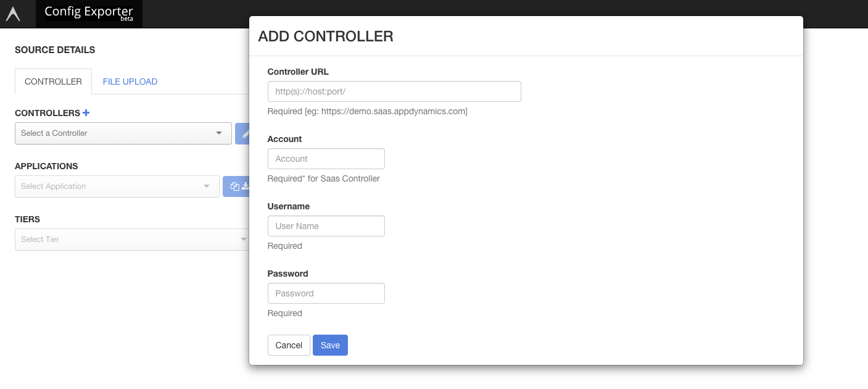
Task: Switch to the FILE UPLOAD tab
Action: tap(130, 82)
